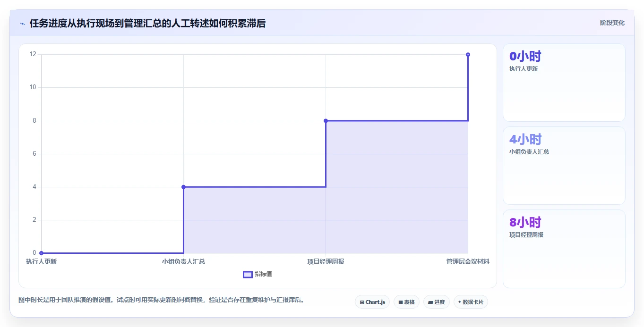Select the 数据卡片 chip

coord(471,302)
